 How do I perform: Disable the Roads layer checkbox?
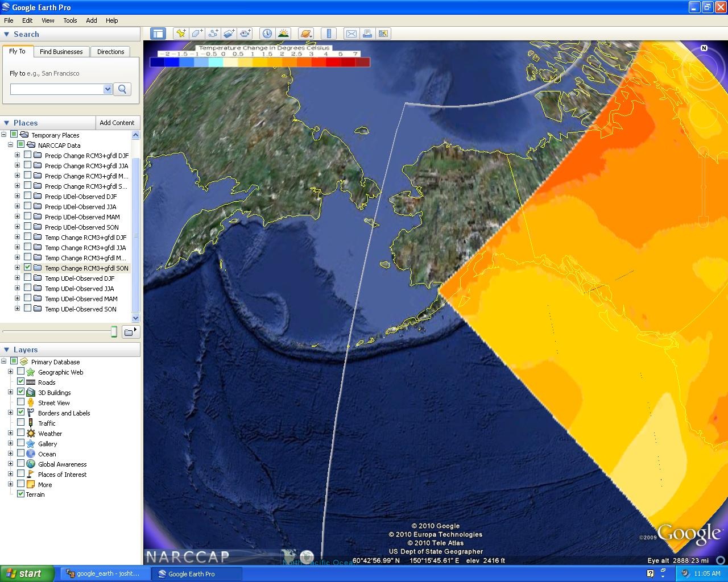pyautogui.click(x=21, y=382)
